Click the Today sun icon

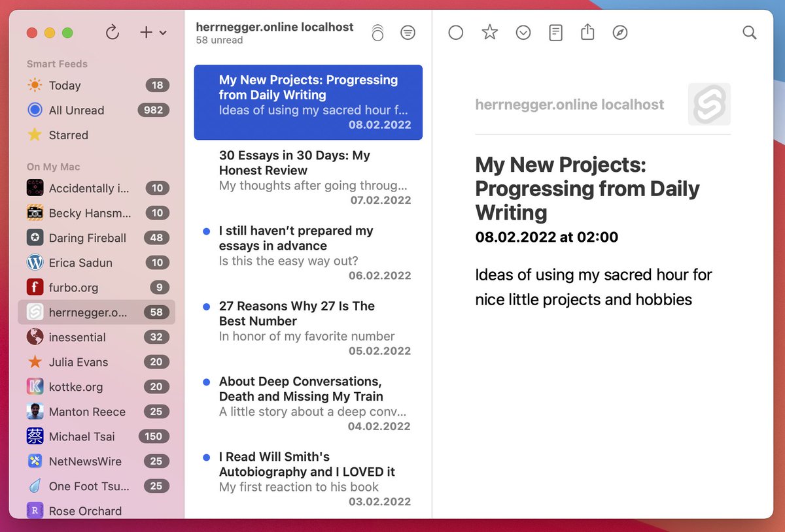coord(35,85)
